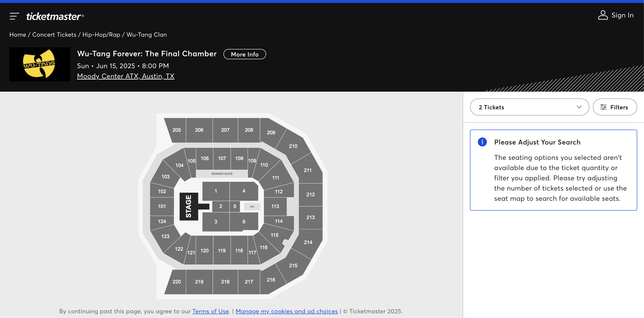
Task: Click the ticket dropdown chevron arrow
Action: point(579,107)
